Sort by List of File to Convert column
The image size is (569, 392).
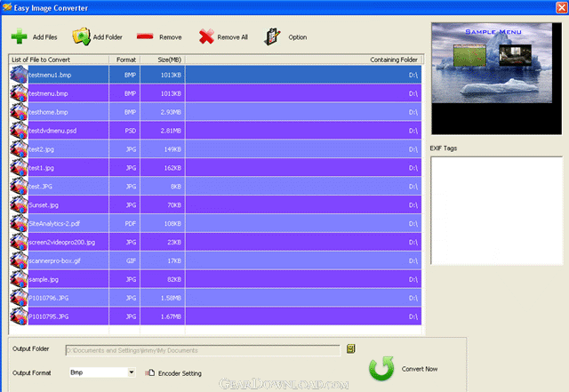(59, 60)
